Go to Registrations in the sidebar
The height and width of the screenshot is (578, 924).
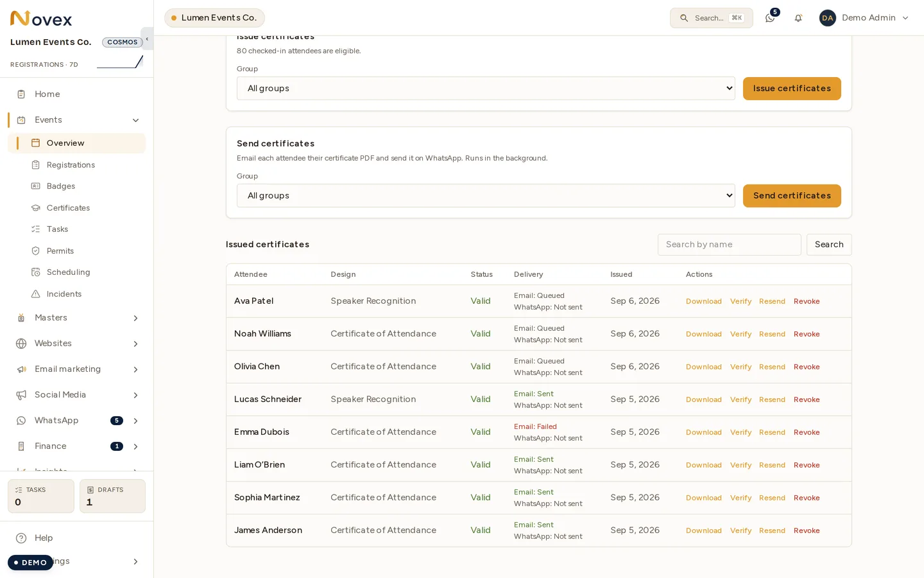pyautogui.click(x=77, y=165)
